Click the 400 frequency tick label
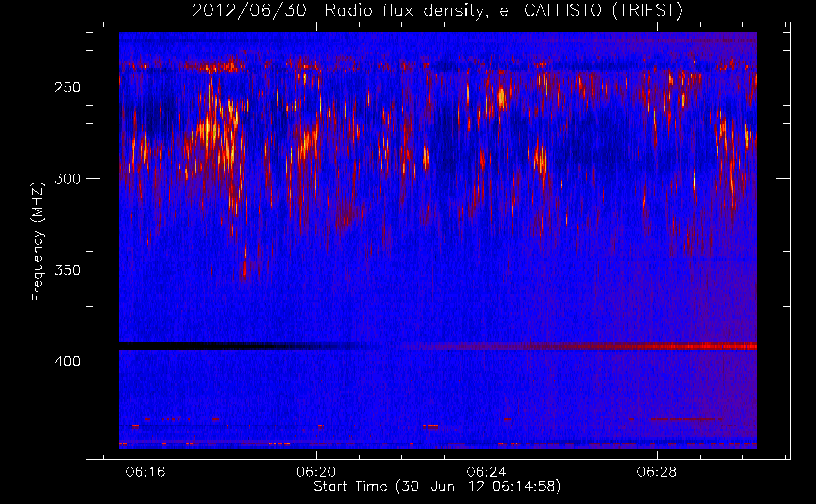Viewport: 816px width, 504px height. click(68, 361)
